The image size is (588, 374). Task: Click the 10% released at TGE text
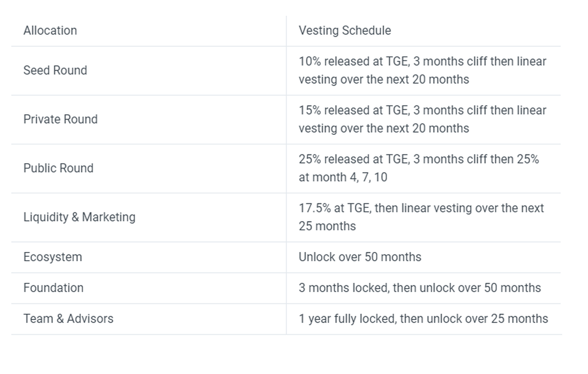tap(353, 61)
